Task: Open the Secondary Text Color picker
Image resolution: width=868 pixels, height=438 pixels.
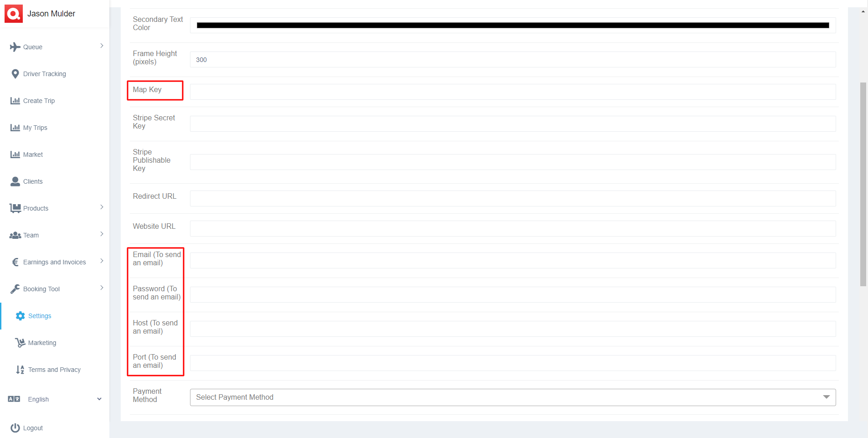Action: [513, 26]
